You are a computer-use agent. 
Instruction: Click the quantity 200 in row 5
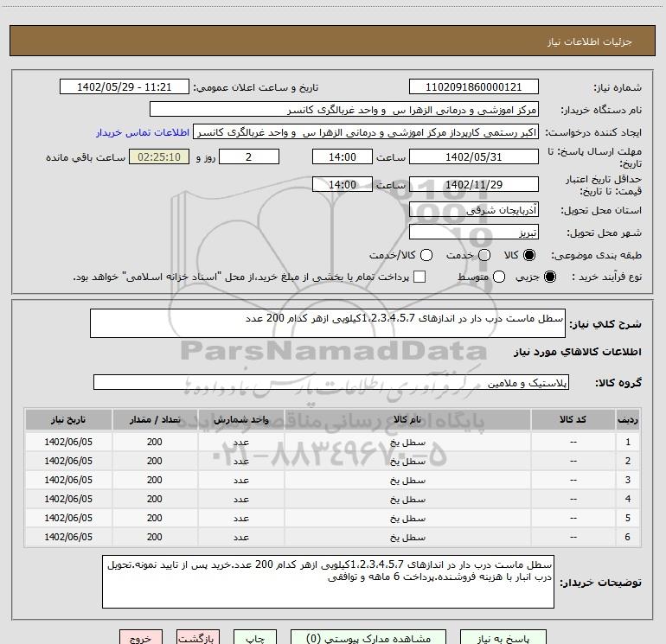(x=155, y=518)
